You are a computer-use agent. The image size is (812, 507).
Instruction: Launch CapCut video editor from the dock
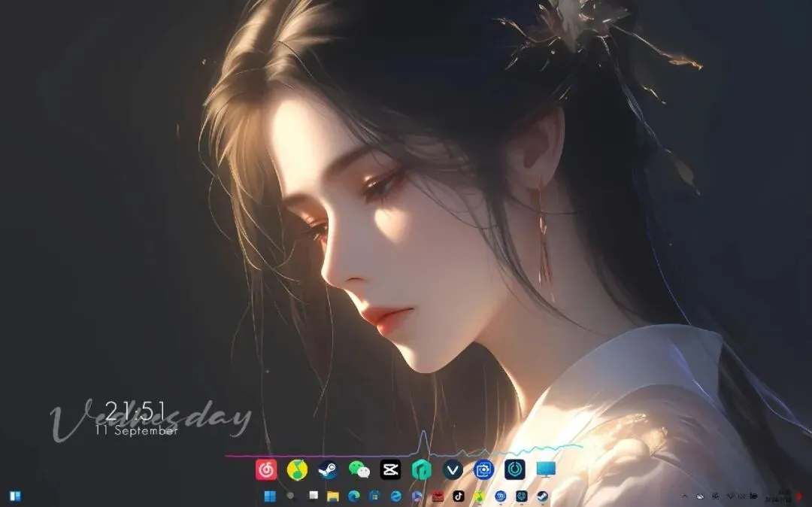(x=390, y=469)
